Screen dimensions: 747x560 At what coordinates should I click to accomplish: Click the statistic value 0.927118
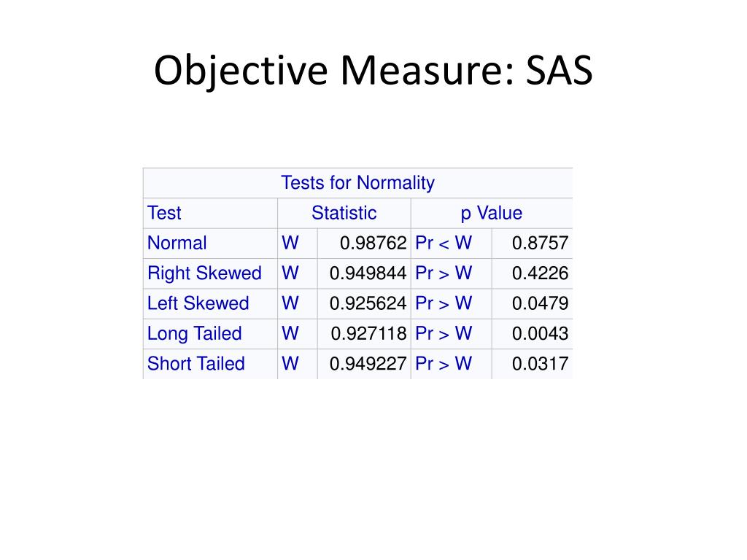pyautogui.click(x=368, y=333)
